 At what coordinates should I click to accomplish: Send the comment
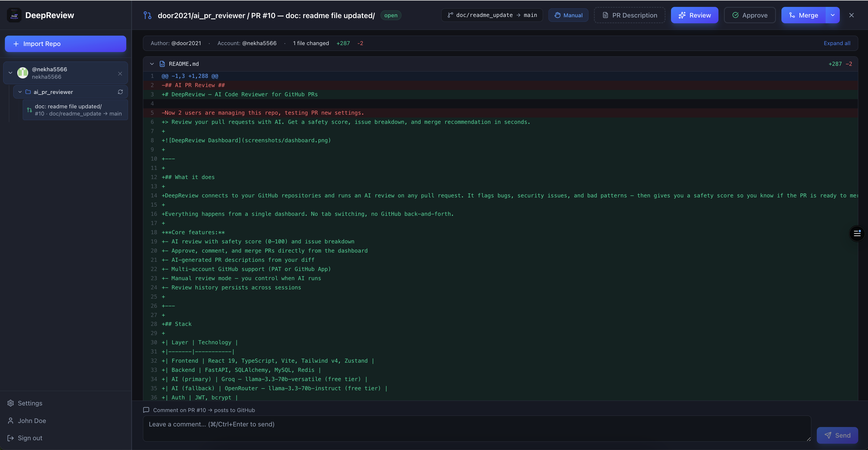(837, 435)
